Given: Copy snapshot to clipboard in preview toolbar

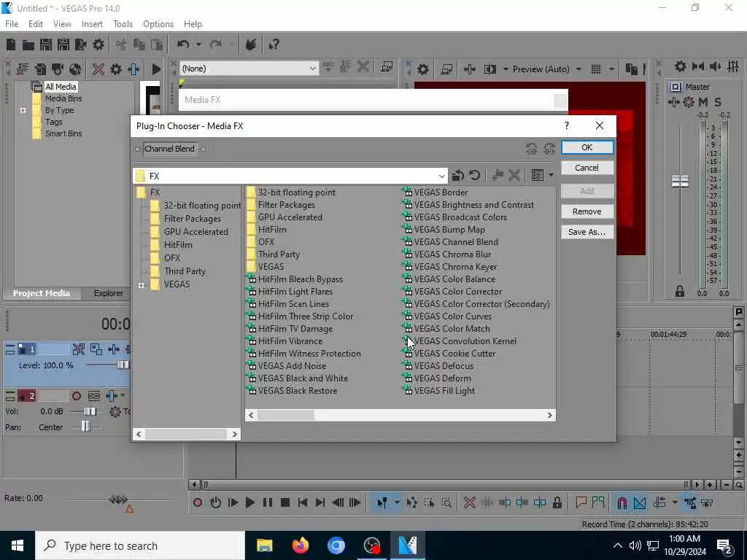Looking at the screenshot, I should [x=631, y=69].
